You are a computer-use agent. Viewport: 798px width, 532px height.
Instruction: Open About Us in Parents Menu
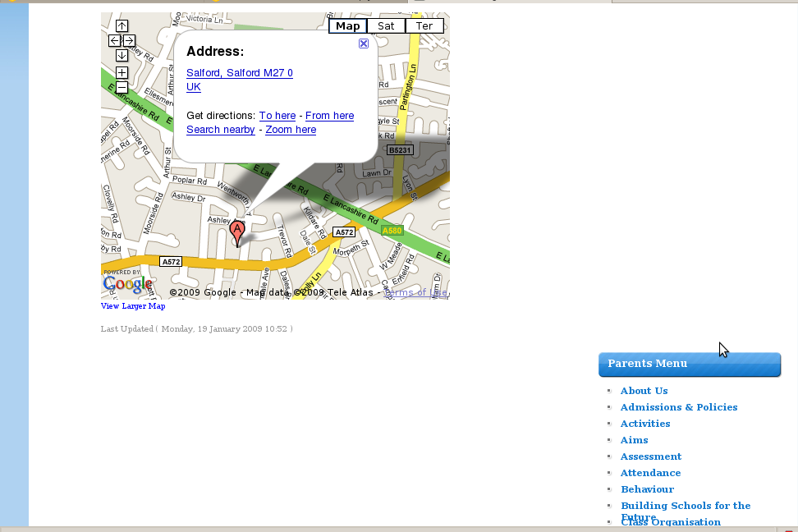click(x=644, y=391)
